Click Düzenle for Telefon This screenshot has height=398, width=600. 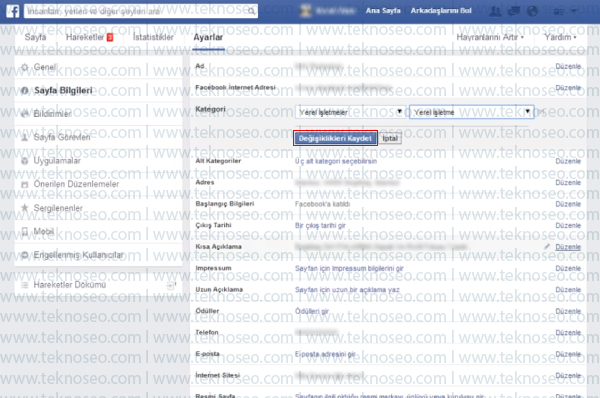pos(568,333)
